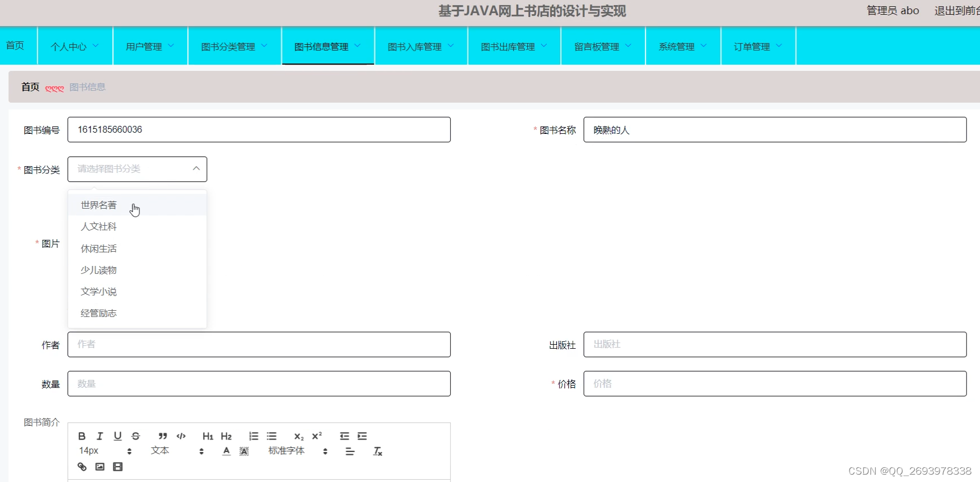Image resolution: width=980 pixels, height=482 pixels.
Task: Expand the 图书分类管理 menu
Action: pyautogui.click(x=234, y=46)
